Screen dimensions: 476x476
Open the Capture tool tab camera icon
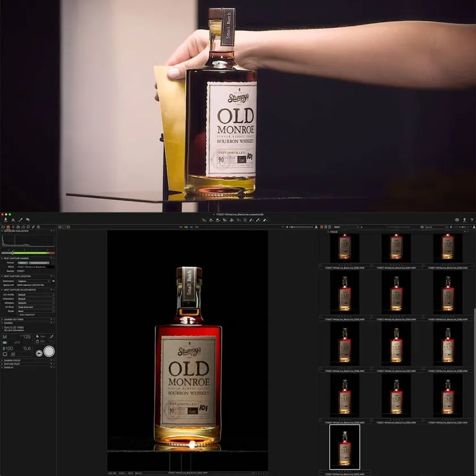click(x=8, y=227)
